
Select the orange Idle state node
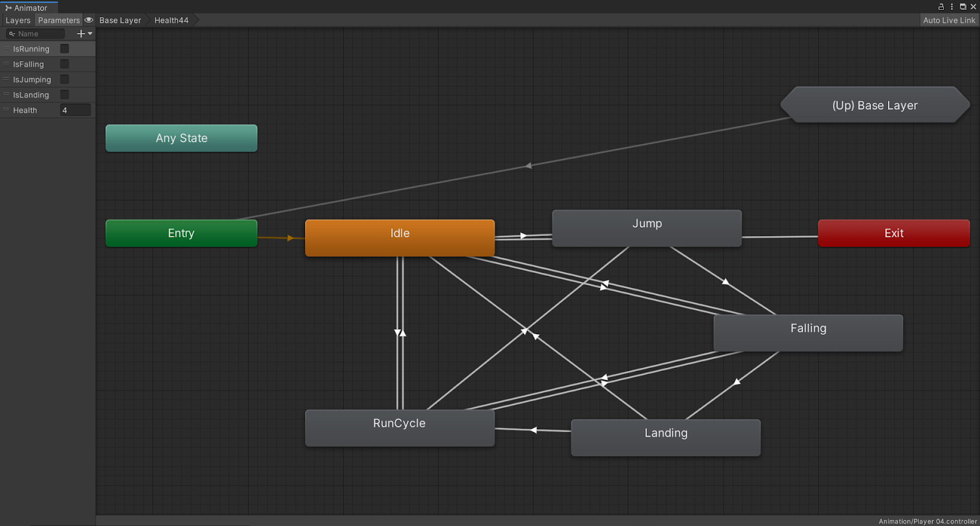click(399, 237)
